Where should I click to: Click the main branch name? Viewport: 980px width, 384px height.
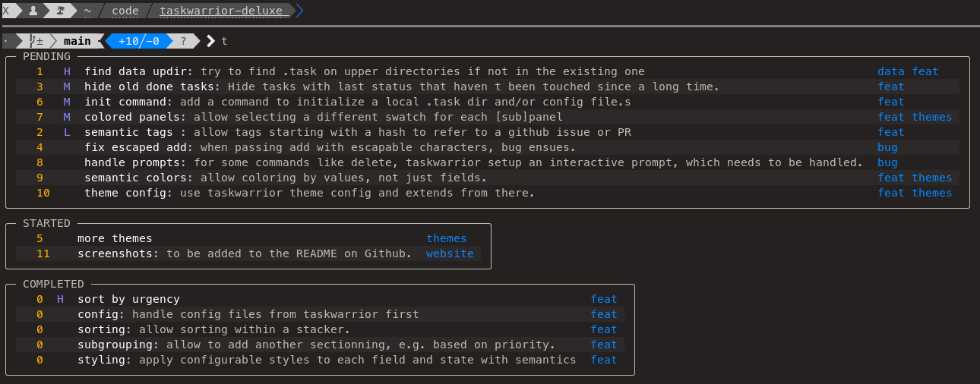[x=77, y=41]
